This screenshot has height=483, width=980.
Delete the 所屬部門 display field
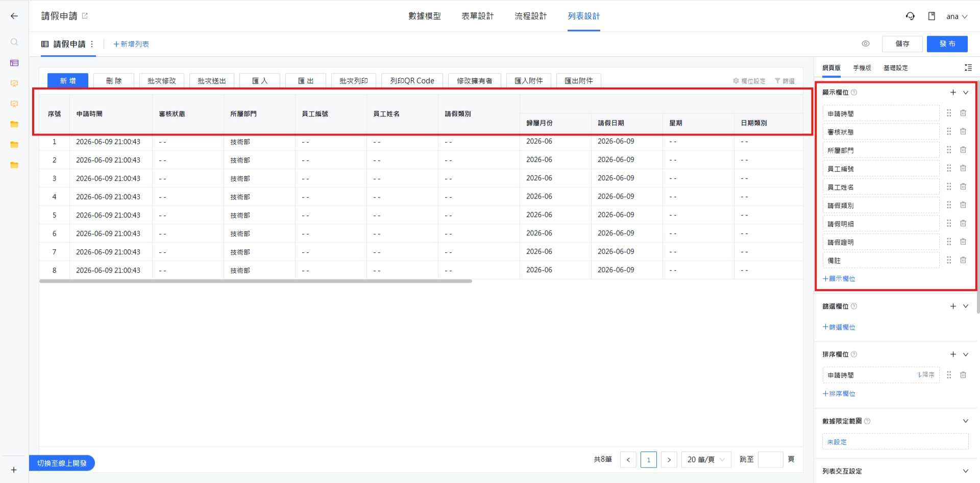click(x=963, y=150)
